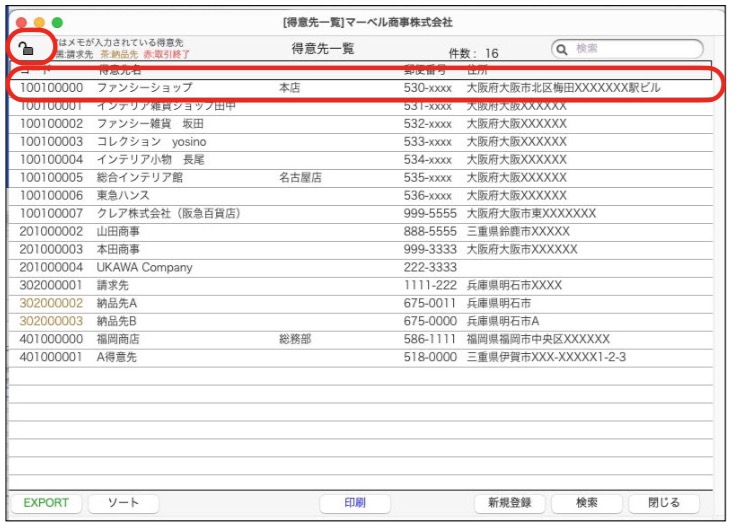The width and height of the screenshot is (736, 530).
Task: Click the yellow minimize window button
Action: tap(39, 21)
